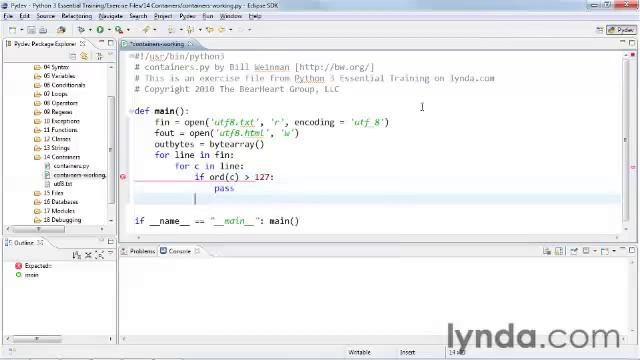640x360 pixels.
Task: Click the error marker beside the ord(c) line
Action: [x=123, y=177]
